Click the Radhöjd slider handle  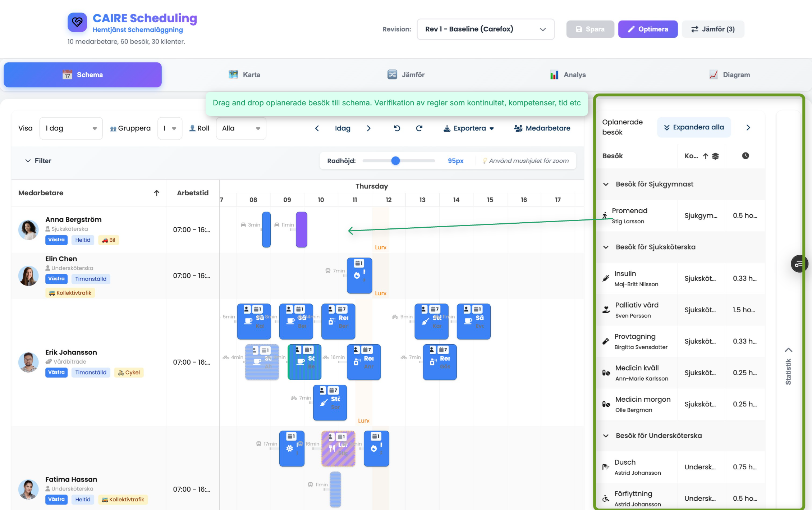(395, 161)
